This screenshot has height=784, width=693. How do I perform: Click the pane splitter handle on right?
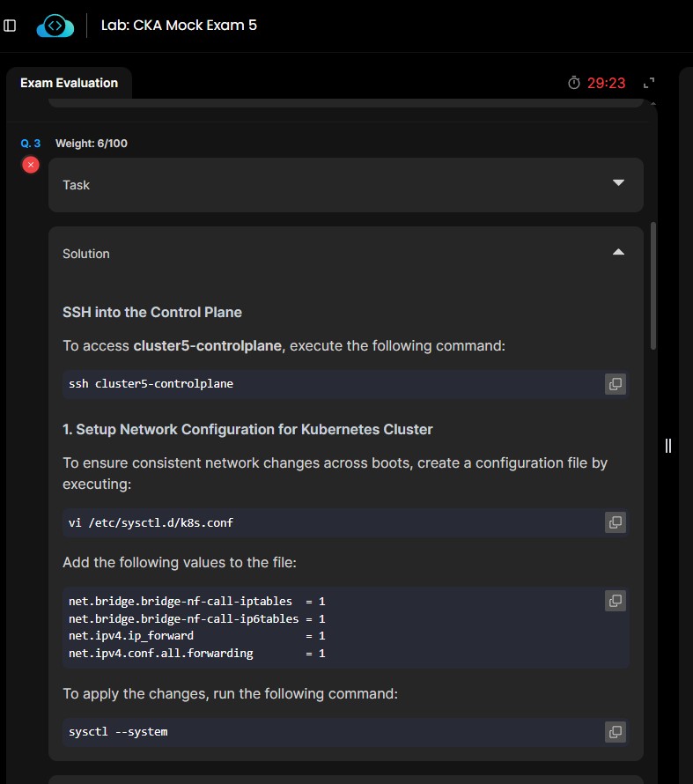[x=668, y=446]
